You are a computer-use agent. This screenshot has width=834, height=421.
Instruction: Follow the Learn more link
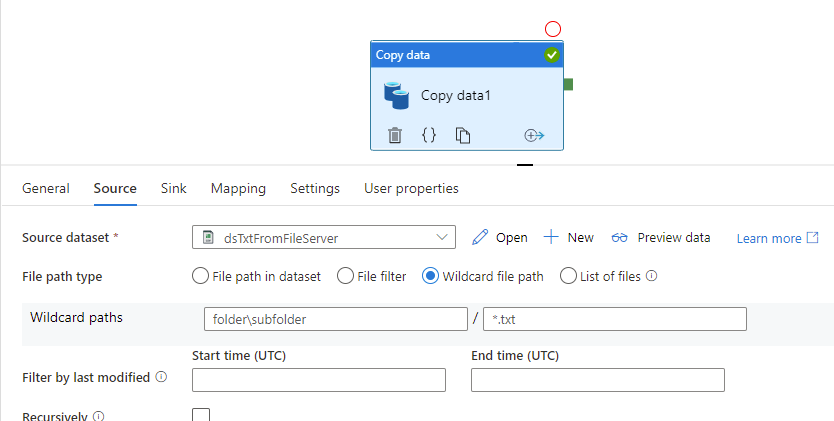pyautogui.click(x=777, y=238)
